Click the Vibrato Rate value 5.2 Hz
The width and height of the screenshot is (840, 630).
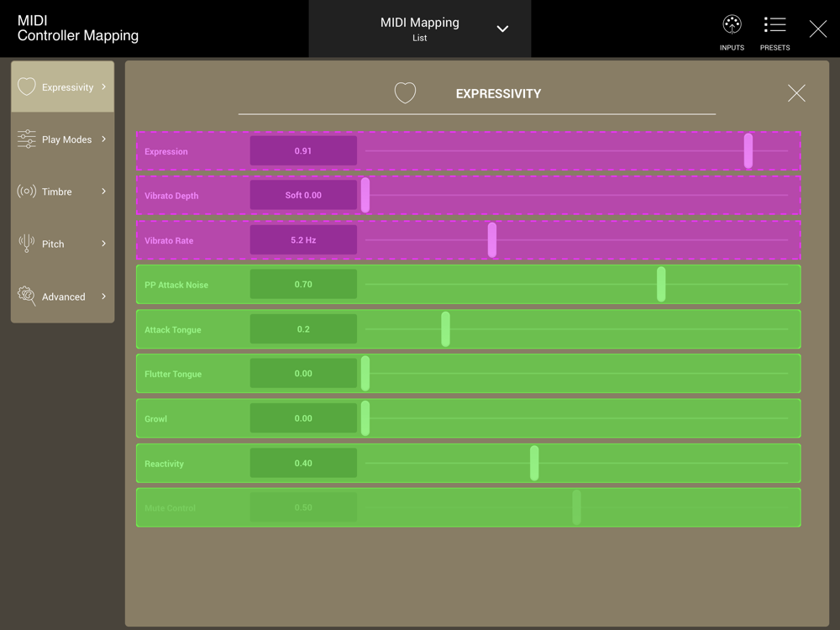(x=303, y=240)
